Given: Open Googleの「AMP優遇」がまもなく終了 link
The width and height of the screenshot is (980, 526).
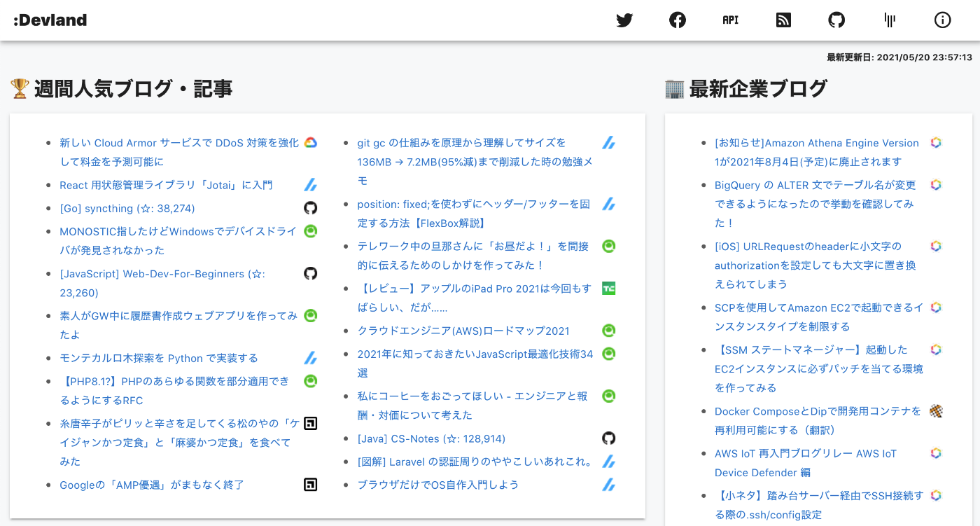Looking at the screenshot, I should click(152, 485).
